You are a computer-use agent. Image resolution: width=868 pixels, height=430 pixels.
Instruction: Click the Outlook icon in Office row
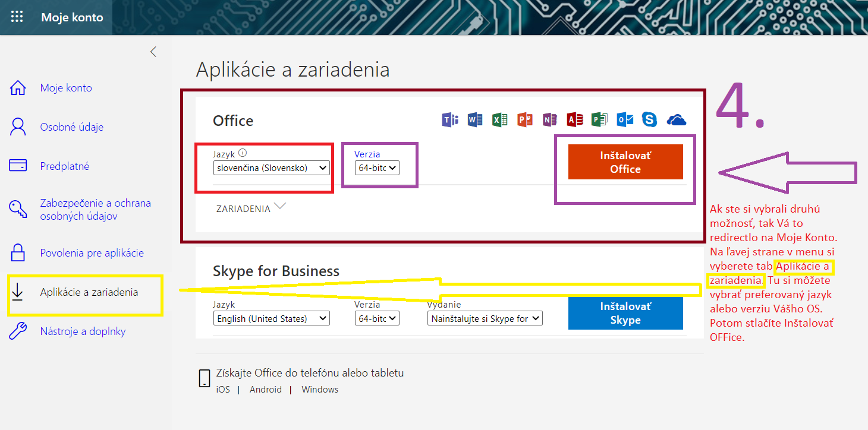coord(624,120)
